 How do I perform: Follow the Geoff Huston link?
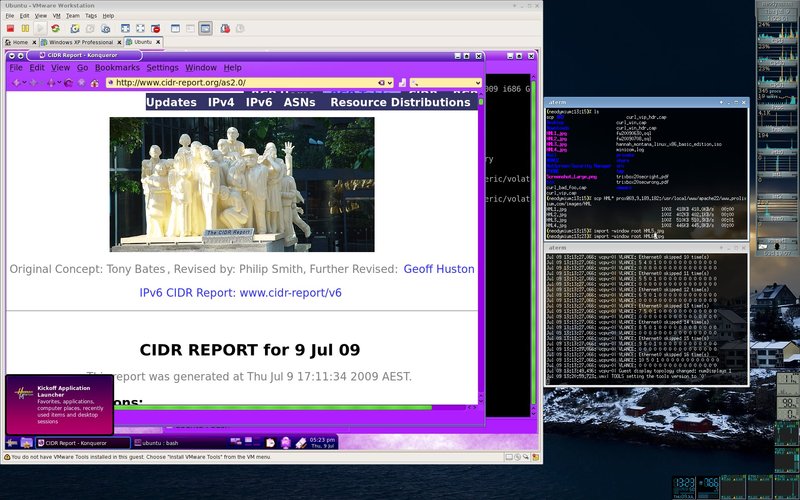point(439,269)
